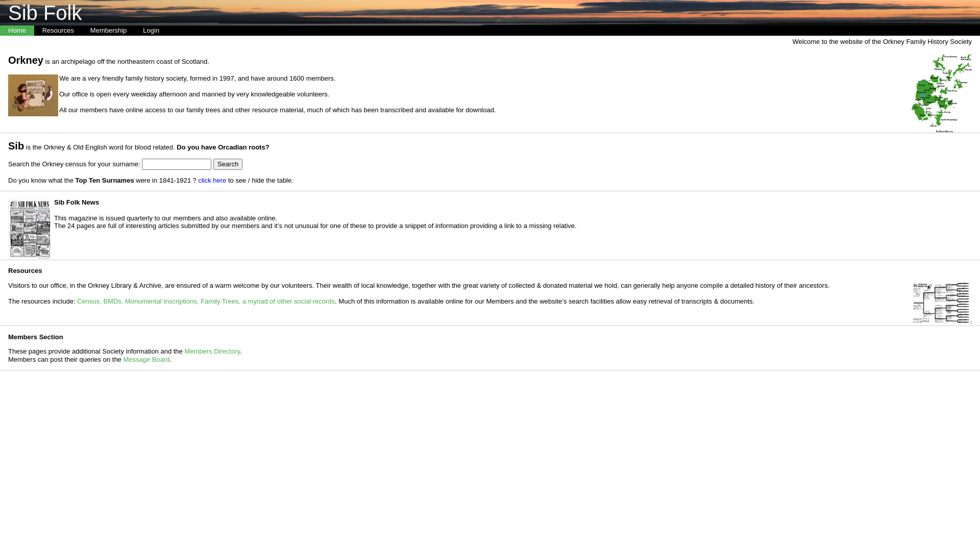Click the Sib Folk site title
The image size is (980, 551).
coord(45,13)
